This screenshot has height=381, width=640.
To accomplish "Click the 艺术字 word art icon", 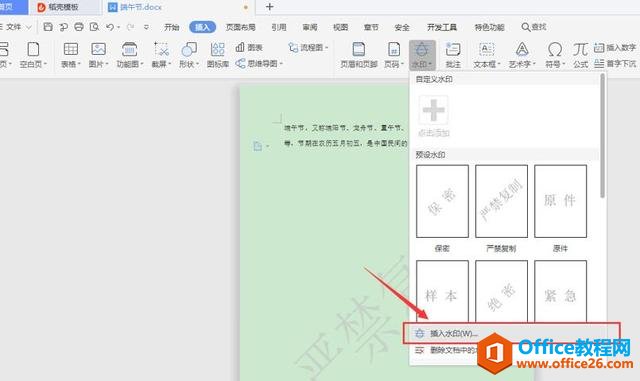I will click(x=522, y=49).
